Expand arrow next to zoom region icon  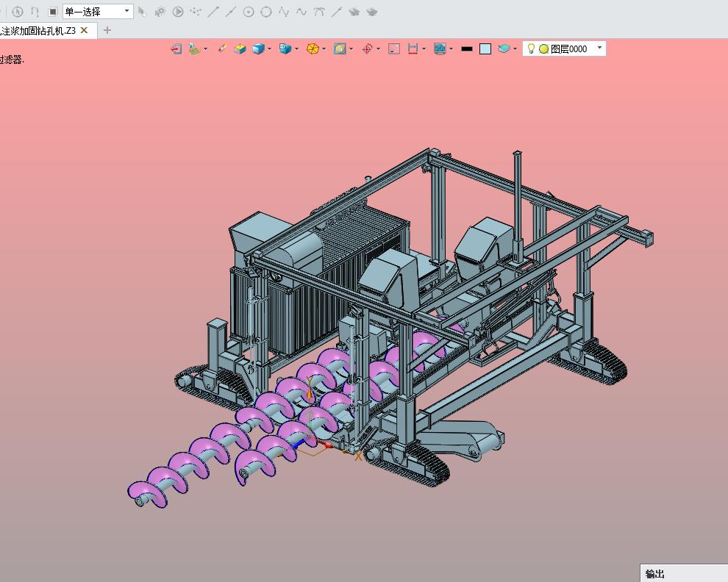351,48
